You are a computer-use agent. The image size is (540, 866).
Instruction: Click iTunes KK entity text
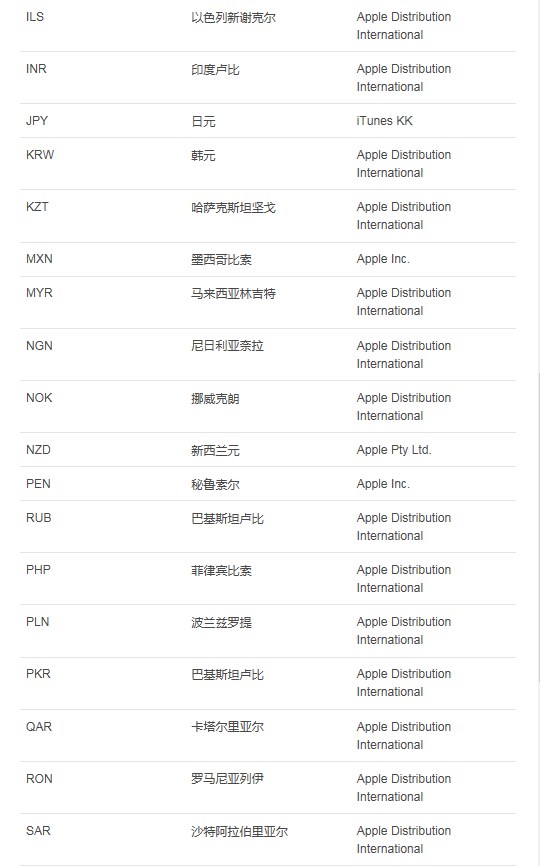(x=384, y=120)
